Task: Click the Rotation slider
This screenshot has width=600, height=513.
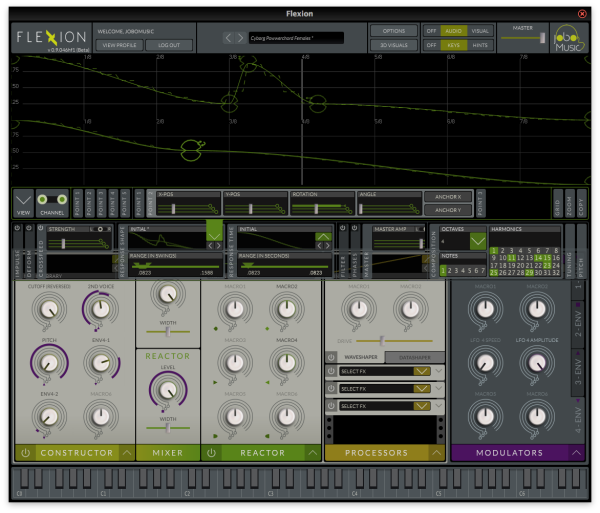Action: (322, 209)
